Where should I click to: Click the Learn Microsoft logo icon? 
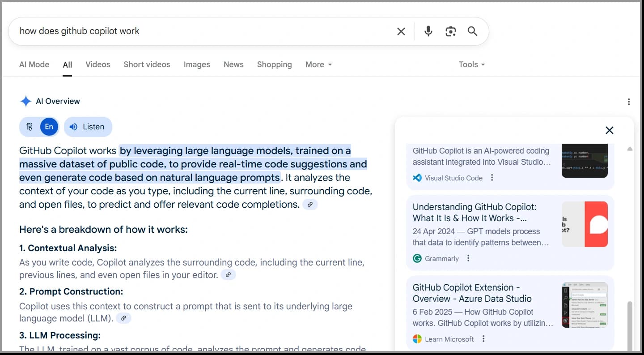[x=417, y=339]
